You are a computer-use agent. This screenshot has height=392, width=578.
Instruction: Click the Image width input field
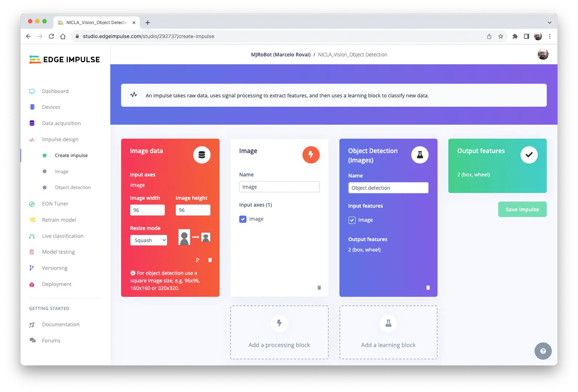pos(147,210)
